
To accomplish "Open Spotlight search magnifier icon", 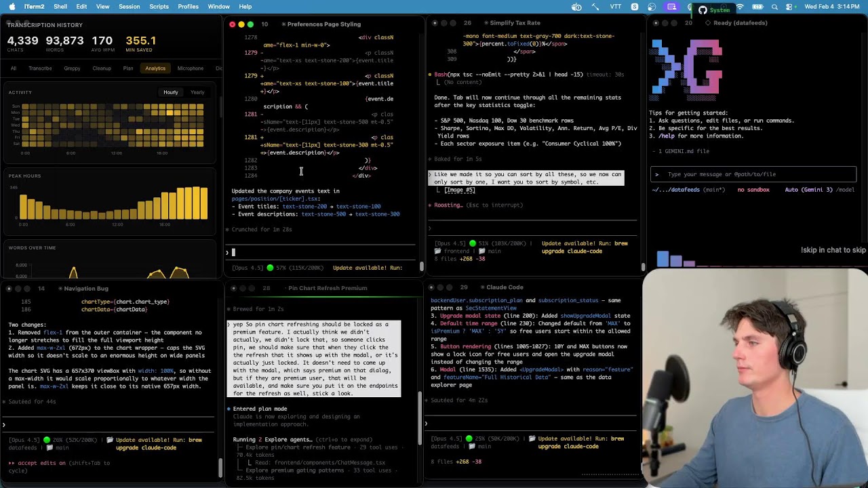I will 774,7.
